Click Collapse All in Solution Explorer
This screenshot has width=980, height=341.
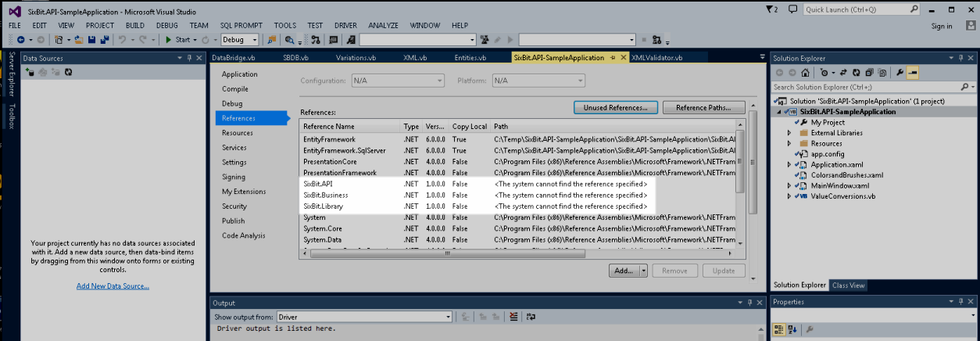868,73
